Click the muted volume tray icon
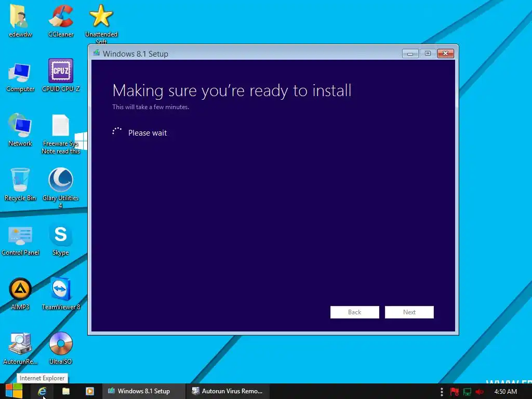This screenshot has height=399, width=532. click(x=480, y=392)
